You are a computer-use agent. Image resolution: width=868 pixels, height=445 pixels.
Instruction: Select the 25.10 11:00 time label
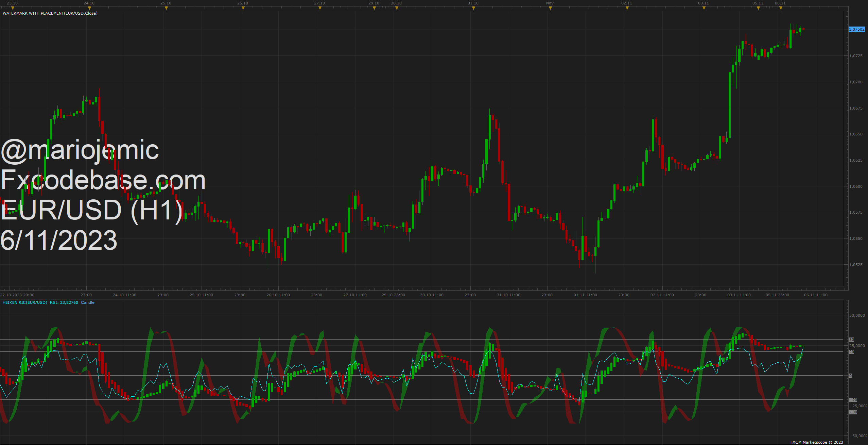tap(201, 295)
